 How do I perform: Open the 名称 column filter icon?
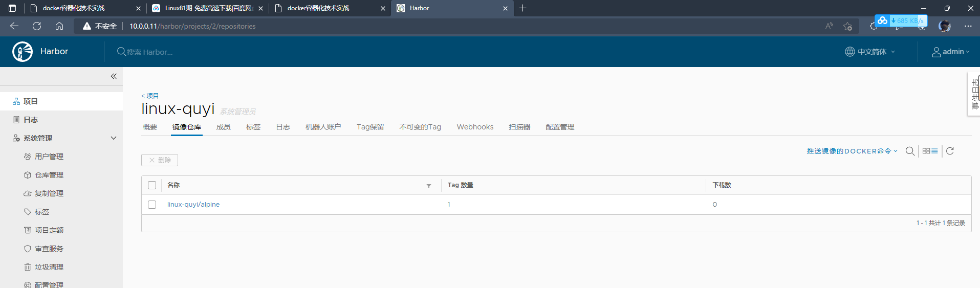(429, 186)
